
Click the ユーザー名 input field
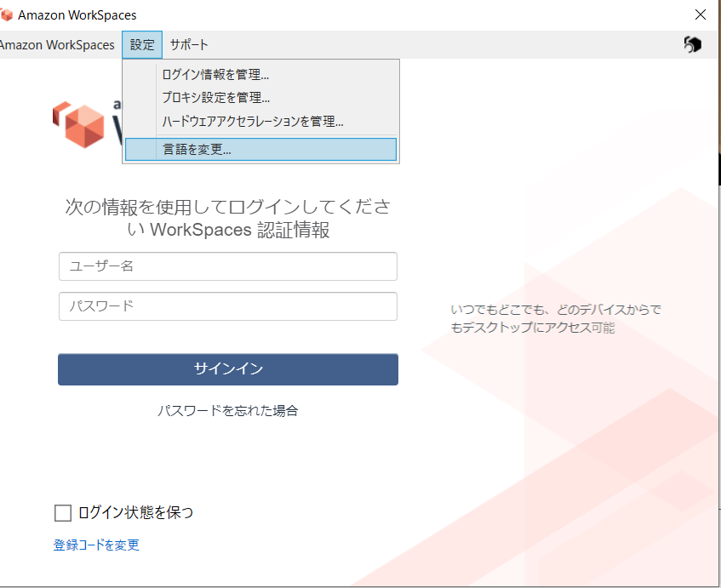click(x=227, y=266)
